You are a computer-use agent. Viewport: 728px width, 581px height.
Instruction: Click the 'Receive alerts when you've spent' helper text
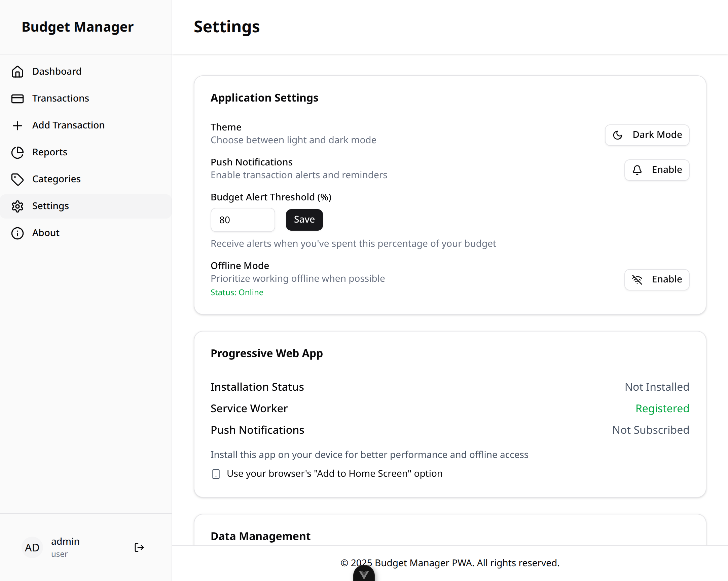coord(353,244)
